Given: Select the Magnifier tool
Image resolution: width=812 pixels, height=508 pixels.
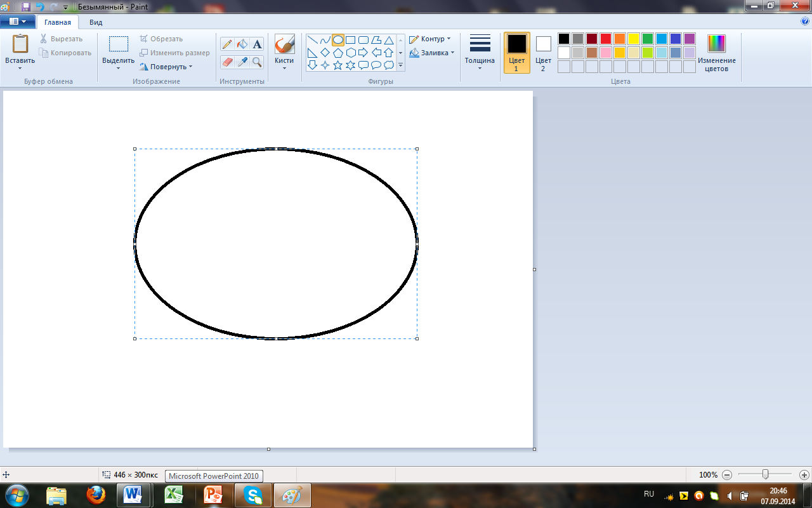Looking at the screenshot, I should click(257, 62).
